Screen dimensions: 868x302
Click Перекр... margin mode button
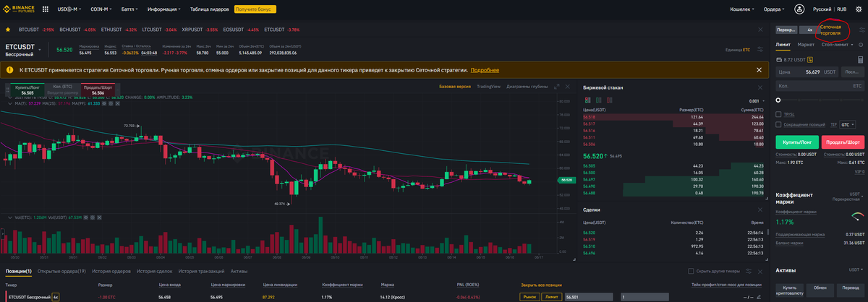pos(786,30)
